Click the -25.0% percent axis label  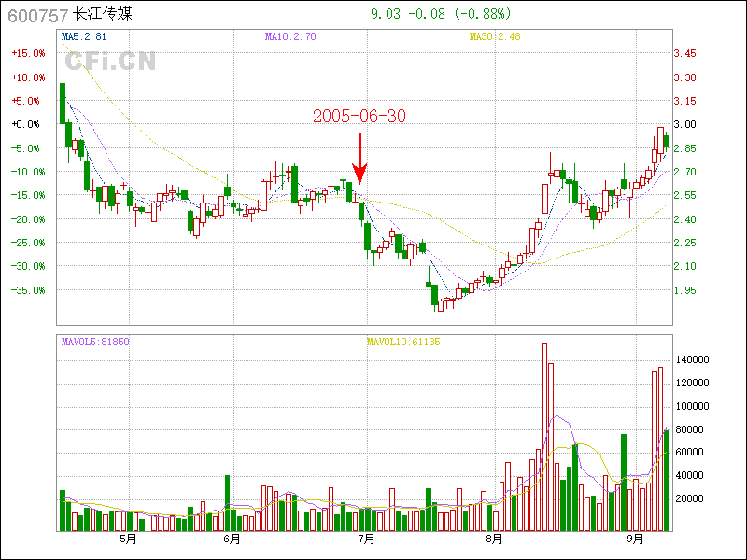(29, 243)
